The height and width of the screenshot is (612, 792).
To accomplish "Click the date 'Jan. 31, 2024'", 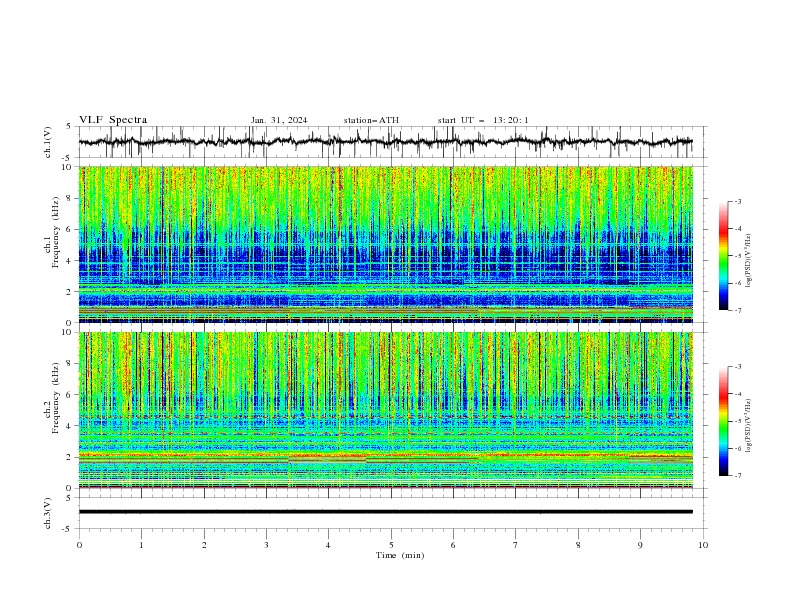I will click(279, 120).
